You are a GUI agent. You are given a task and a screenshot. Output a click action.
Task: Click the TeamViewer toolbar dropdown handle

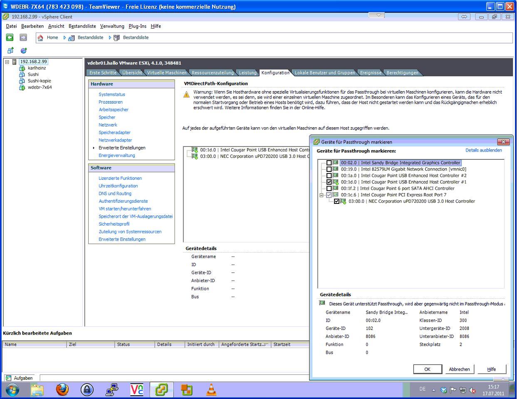pos(376,15)
